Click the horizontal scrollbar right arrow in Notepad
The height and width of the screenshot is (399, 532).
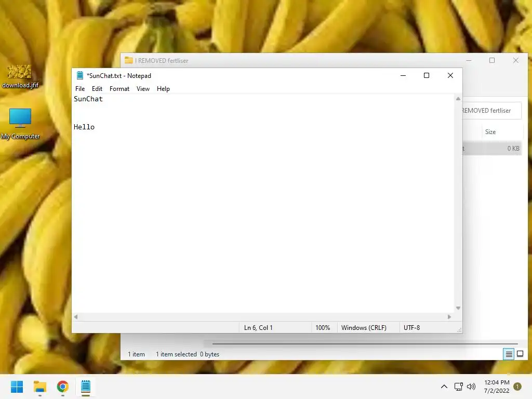coord(449,317)
